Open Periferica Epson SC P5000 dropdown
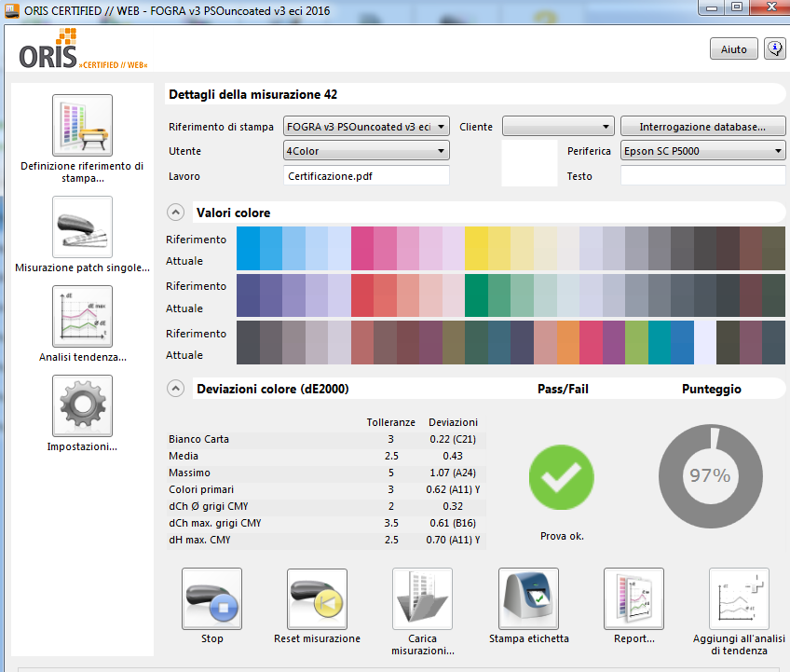Image resolution: width=790 pixels, height=672 pixels. click(x=702, y=151)
